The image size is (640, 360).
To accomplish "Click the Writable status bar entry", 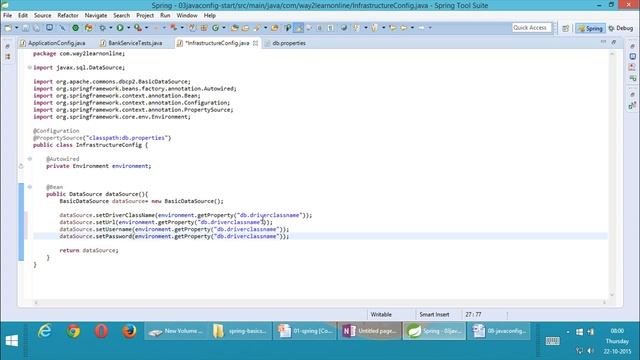I will (x=381, y=315).
